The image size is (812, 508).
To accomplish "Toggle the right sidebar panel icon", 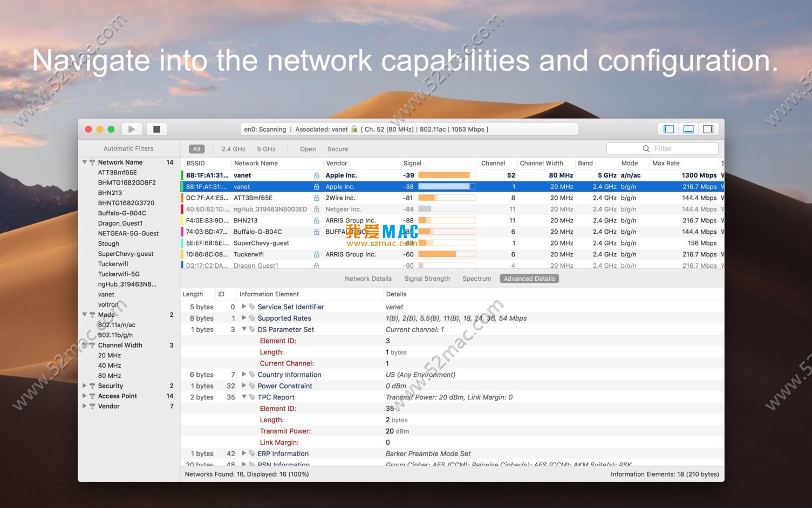I will (708, 129).
